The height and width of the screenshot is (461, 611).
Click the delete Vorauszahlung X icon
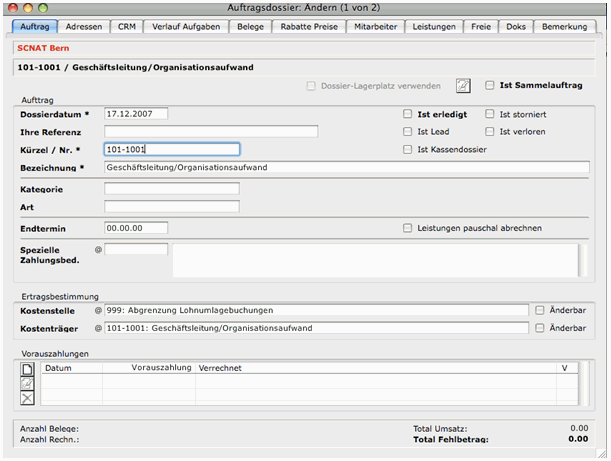coord(28,397)
